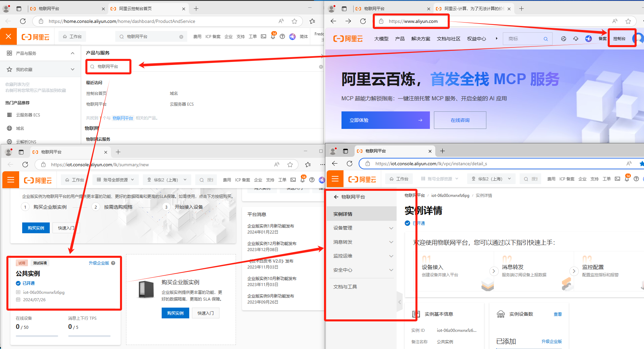
Task: Click the Cloud Shell icon in instance detail window
Action: tap(617, 179)
